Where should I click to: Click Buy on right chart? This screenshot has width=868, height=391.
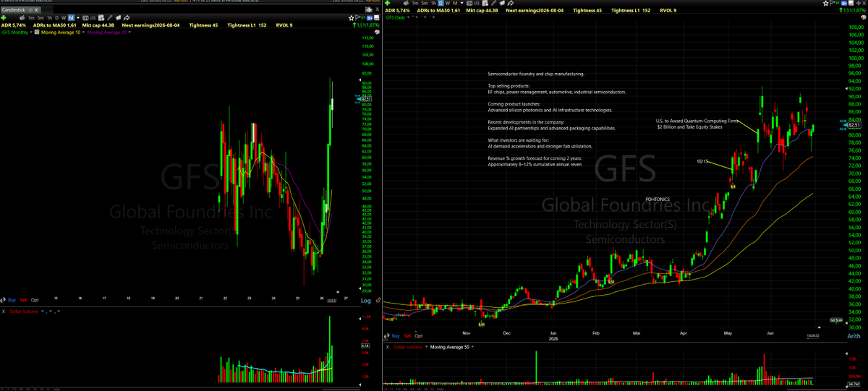pyautogui.click(x=396, y=336)
